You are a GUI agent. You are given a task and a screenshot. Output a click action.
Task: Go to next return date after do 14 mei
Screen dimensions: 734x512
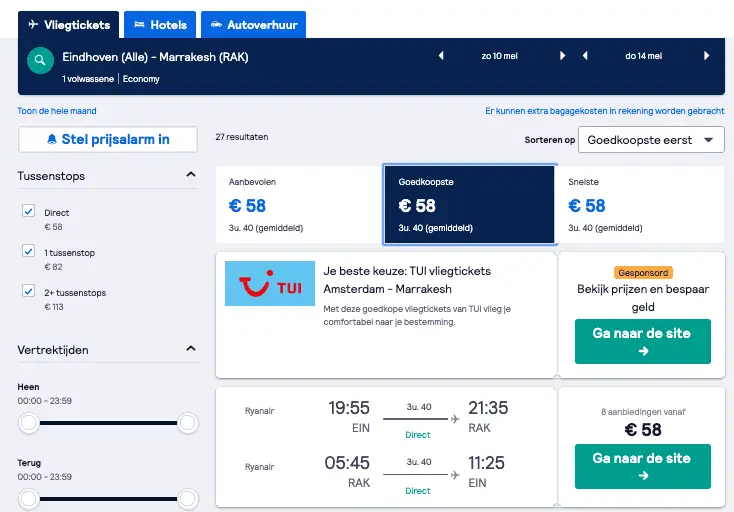pos(706,56)
